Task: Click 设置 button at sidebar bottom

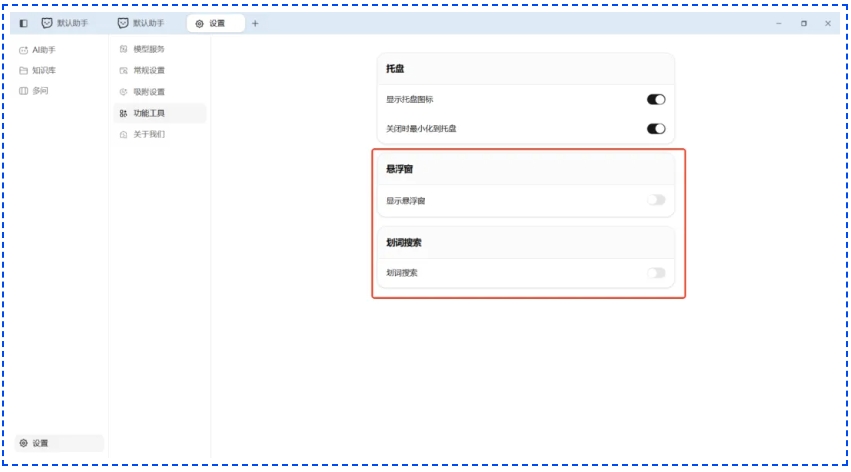Action: point(59,443)
